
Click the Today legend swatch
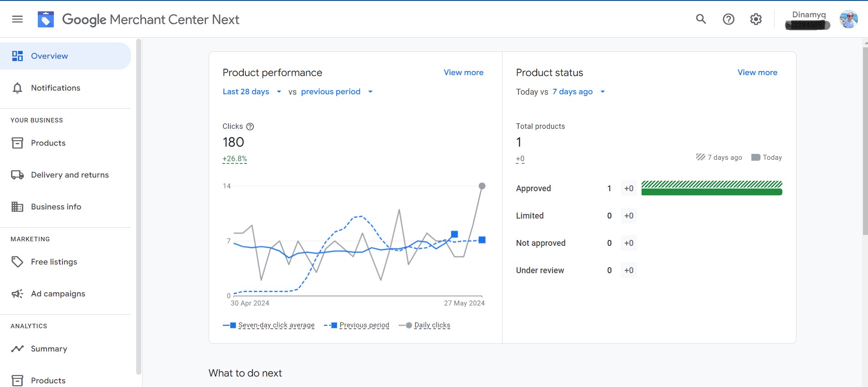pyautogui.click(x=755, y=158)
